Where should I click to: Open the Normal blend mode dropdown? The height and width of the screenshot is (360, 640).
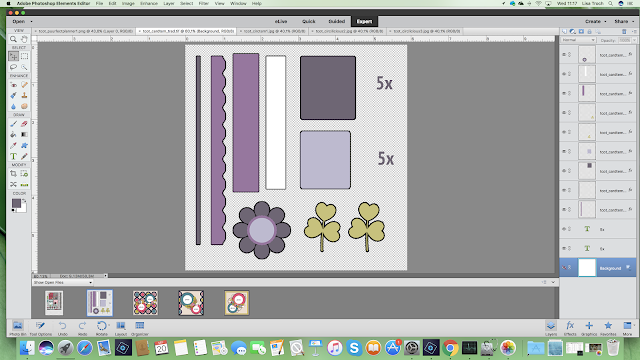578,40
